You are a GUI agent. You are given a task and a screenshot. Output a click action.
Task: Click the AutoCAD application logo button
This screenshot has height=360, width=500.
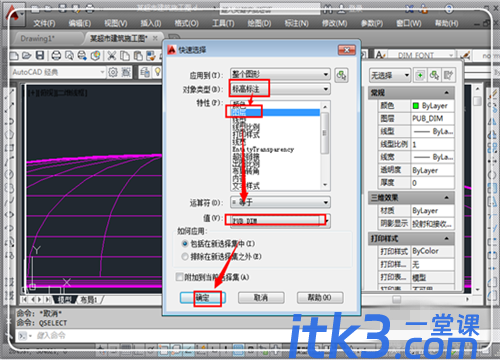[x=13, y=15]
